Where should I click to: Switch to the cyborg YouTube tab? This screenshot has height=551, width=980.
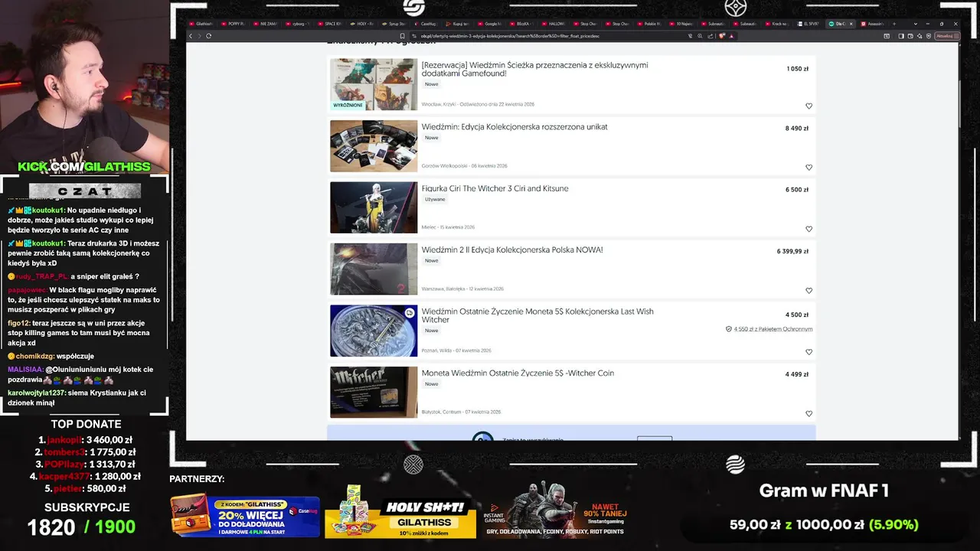[298, 24]
